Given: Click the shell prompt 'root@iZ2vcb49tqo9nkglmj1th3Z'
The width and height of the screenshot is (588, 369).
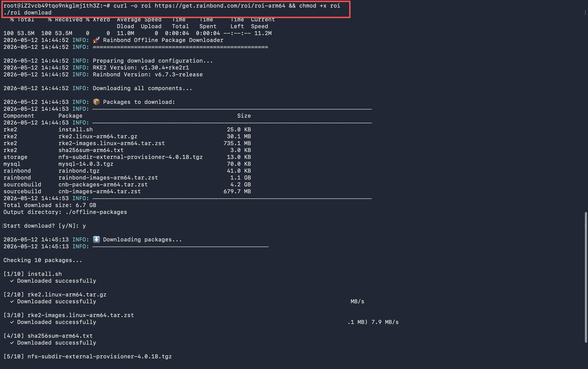Looking at the screenshot, I should coord(51,6).
